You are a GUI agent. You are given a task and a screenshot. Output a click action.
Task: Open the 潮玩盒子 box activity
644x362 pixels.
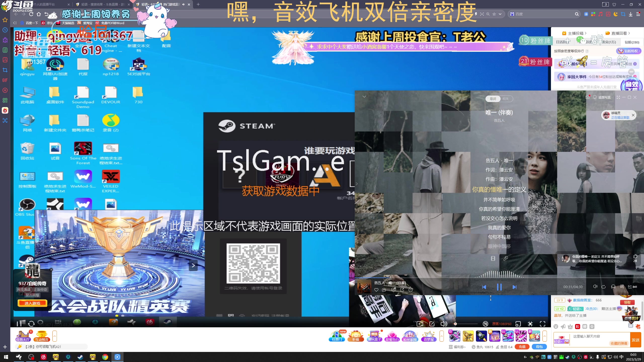(374, 336)
